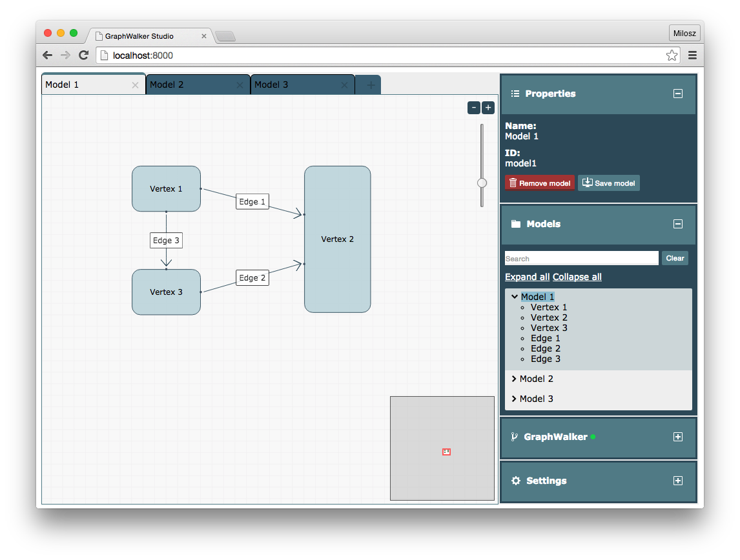This screenshot has height=560, width=740.
Task: Switch to the Model 2 tab
Action: click(x=167, y=84)
